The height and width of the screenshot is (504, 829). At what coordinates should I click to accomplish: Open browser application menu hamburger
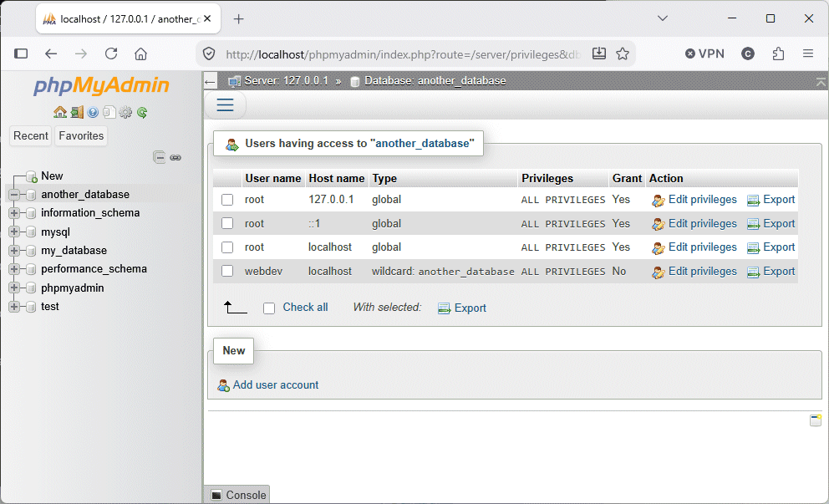[x=808, y=53]
